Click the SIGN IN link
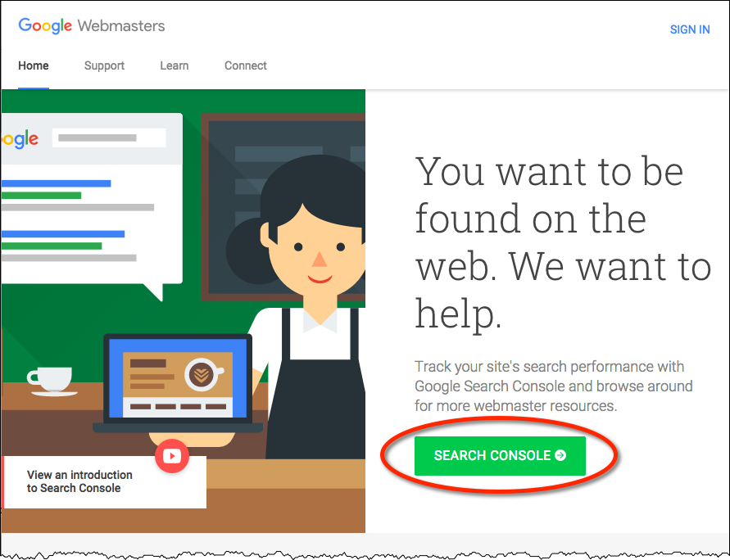Viewport: 730px width, 560px height. point(690,29)
